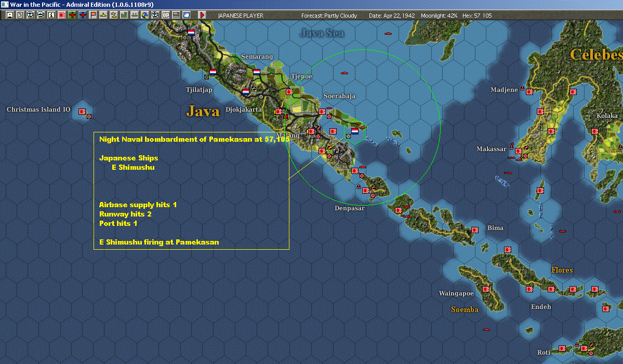The height and width of the screenshot is (364, 623).
Task: Click the crosshair target toolbar icon
Action: [x=155, y=15]
